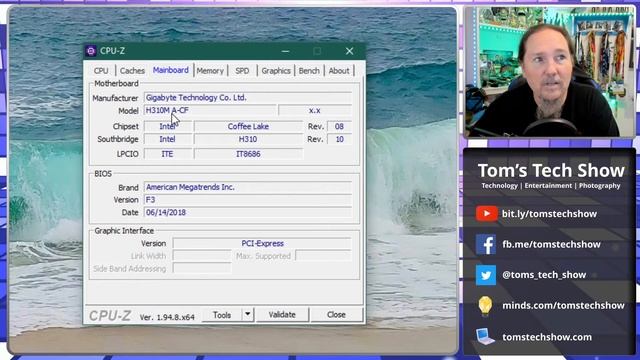Click the BIOS Version field F3
The image size is (640, 360).
(248, 200)
